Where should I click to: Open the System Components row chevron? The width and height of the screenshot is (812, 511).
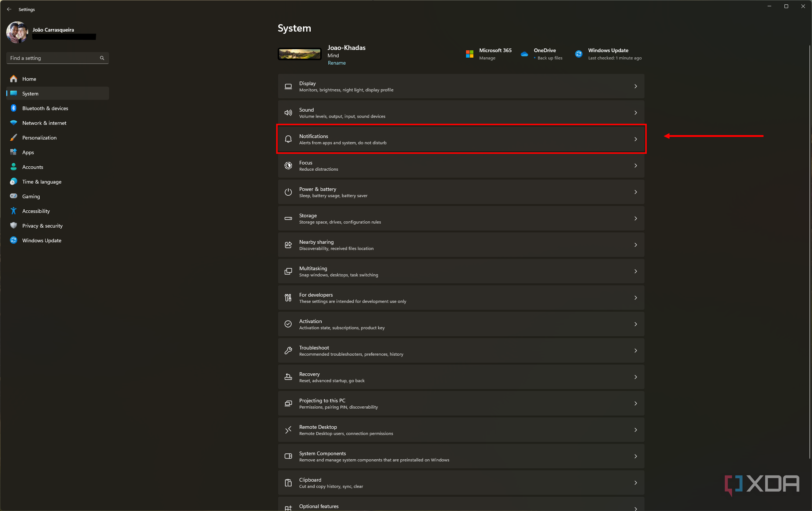point(636,456)
